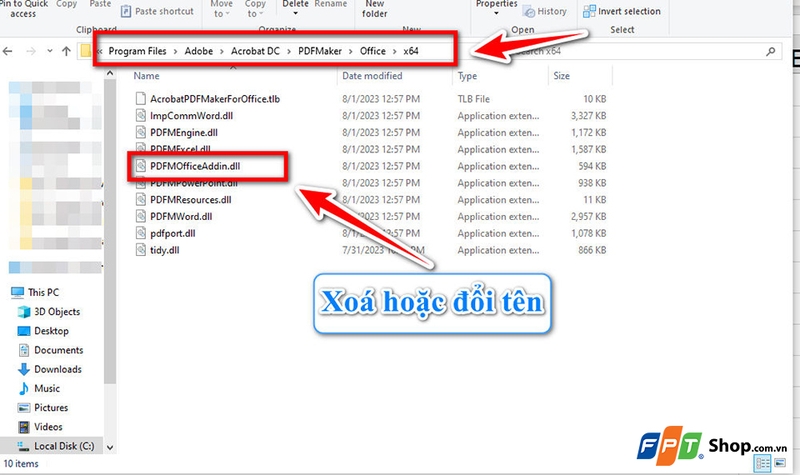The image size is (800, 475).
Task: Click the Forward navigation arrow
Action: point(31,51)
